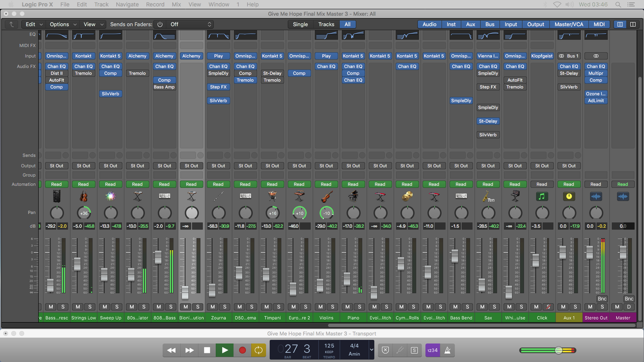Solo the Piano channel
644x362 pixels.
click(359, 307)
